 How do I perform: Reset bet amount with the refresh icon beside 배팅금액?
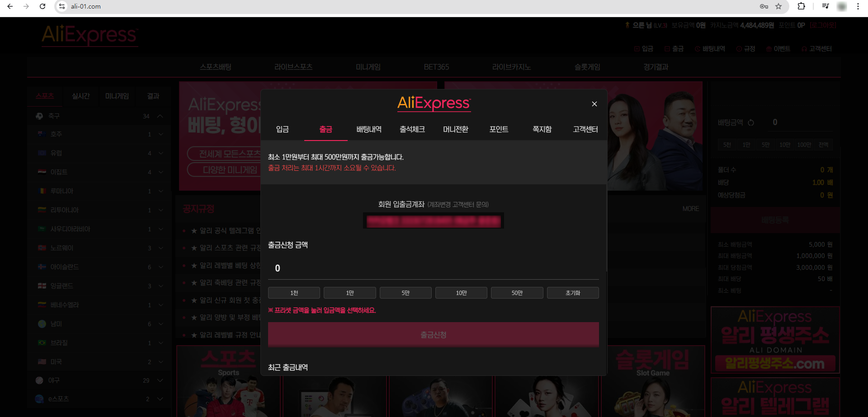coord(751,122)
